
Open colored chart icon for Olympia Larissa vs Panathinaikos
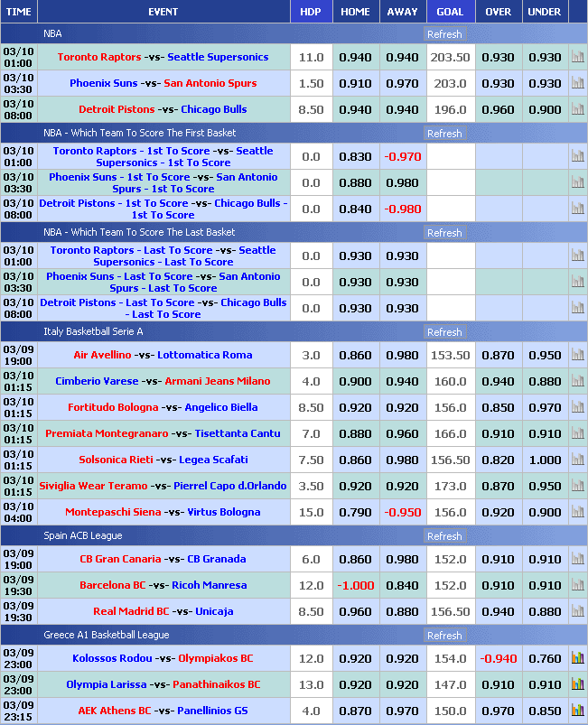click(577, 684)
